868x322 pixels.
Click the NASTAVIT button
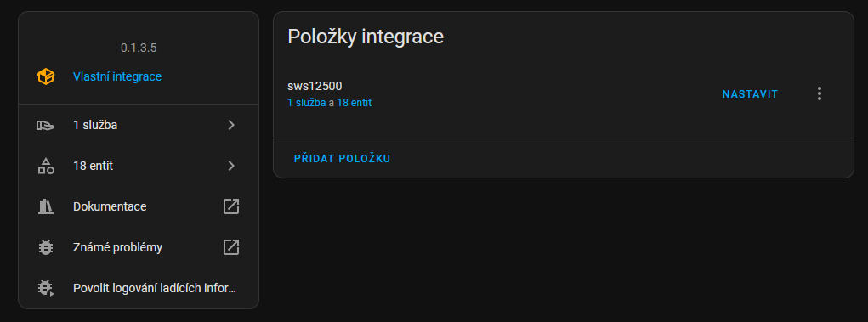pos(750,94)
